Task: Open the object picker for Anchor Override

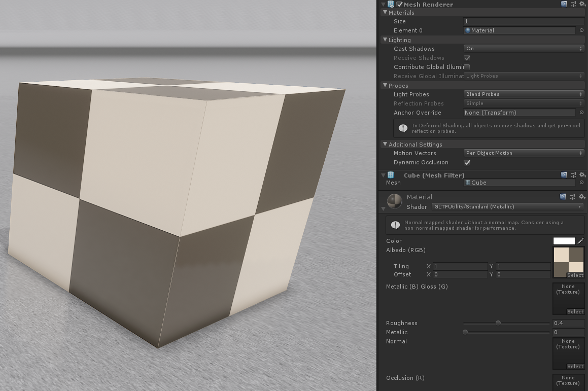Action: (x=581, y=113)
